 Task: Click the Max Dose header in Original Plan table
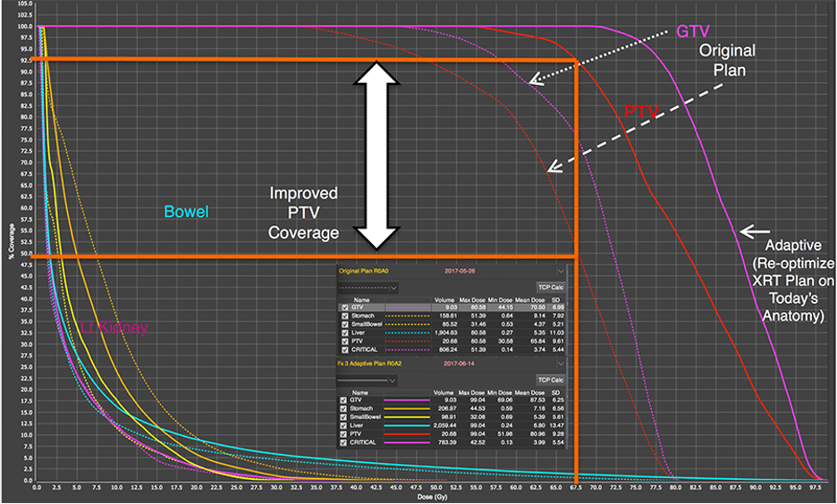click(x=471, y=300)
